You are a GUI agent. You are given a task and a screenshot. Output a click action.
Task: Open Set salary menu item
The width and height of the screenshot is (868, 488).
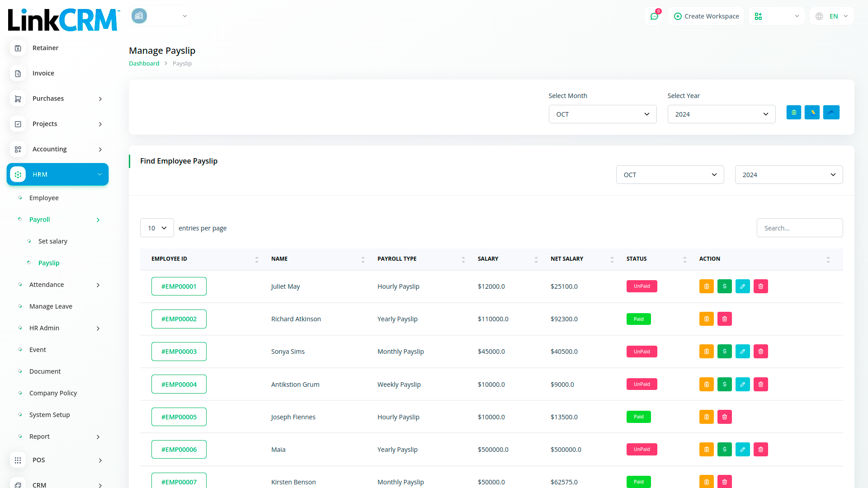53,241
